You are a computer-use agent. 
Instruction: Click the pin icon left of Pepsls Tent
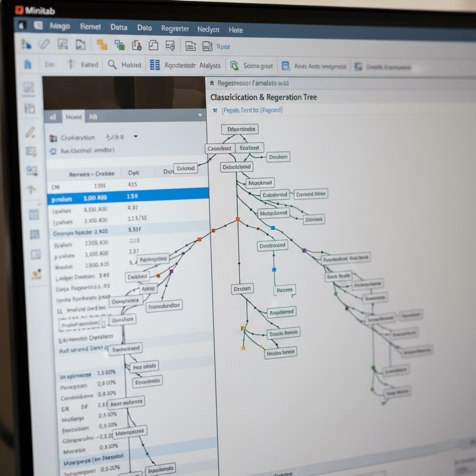coord(215,110)
